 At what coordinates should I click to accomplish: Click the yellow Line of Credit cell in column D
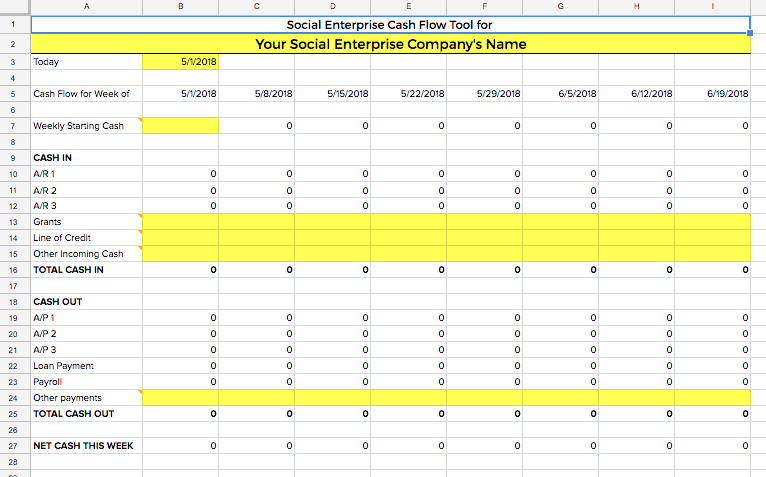[x=333, y=238]
